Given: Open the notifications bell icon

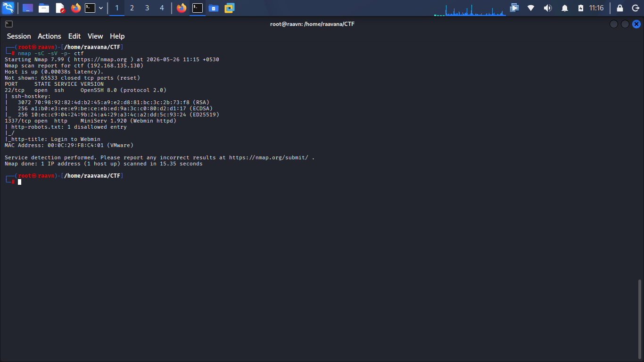Looking at the screenshot, I should [564, 8].
